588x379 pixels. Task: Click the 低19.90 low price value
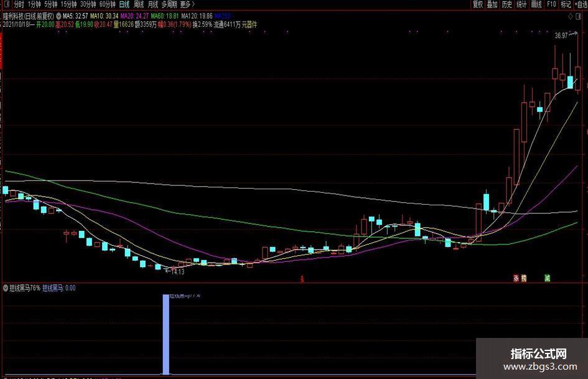83,24
